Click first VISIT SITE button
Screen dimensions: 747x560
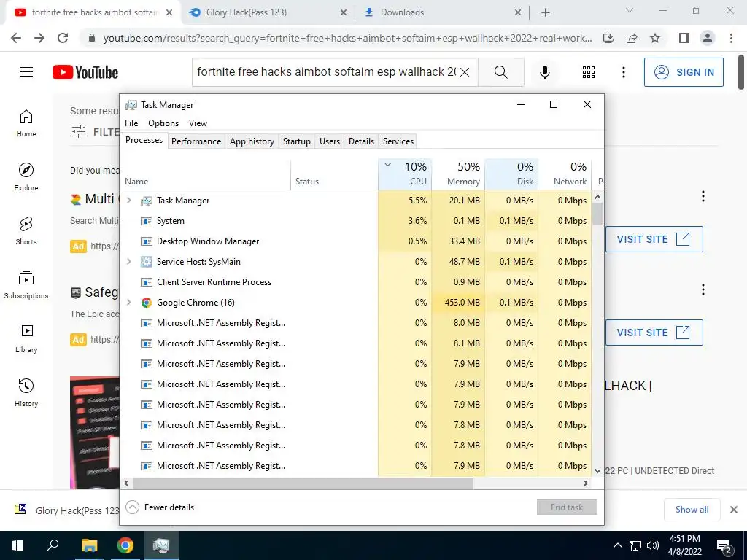pos(654,239)
